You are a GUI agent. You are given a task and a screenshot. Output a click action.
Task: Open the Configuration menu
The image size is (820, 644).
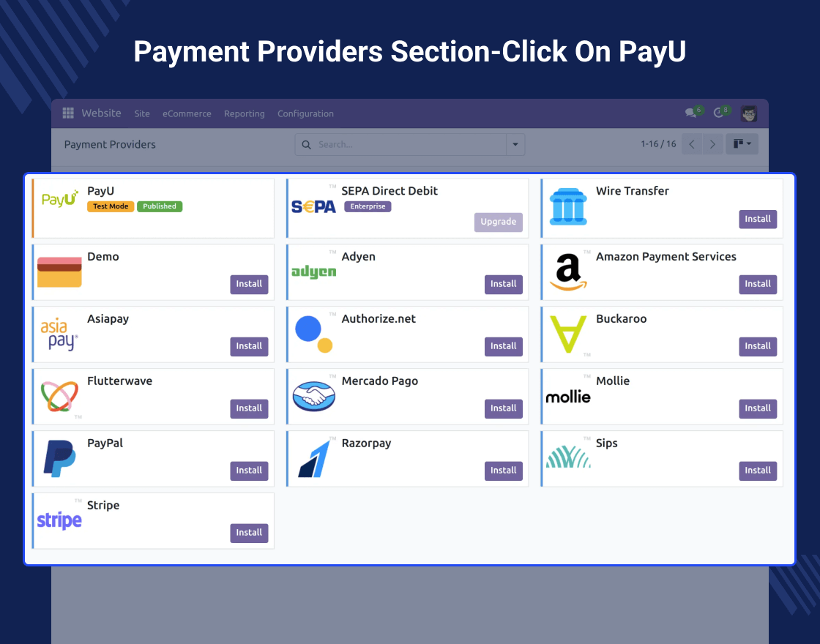(x=305, y=114)
